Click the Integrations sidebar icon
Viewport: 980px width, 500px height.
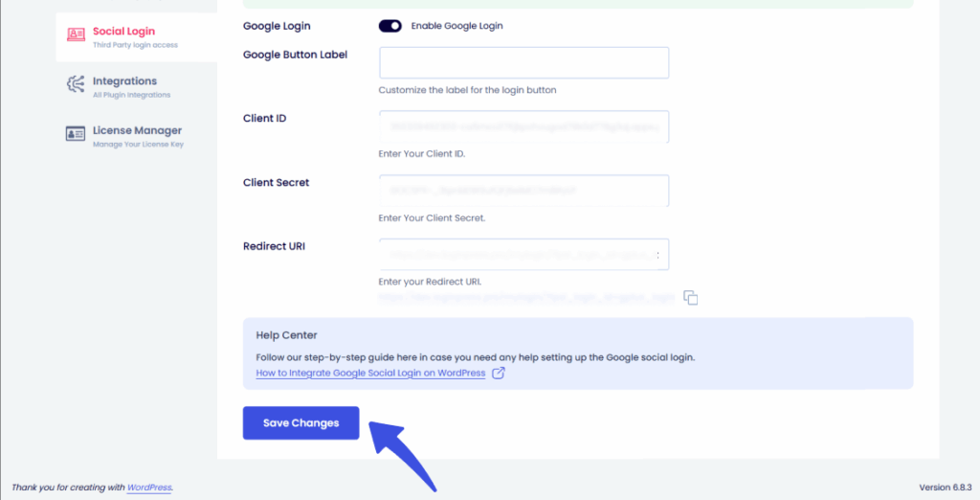76,85
